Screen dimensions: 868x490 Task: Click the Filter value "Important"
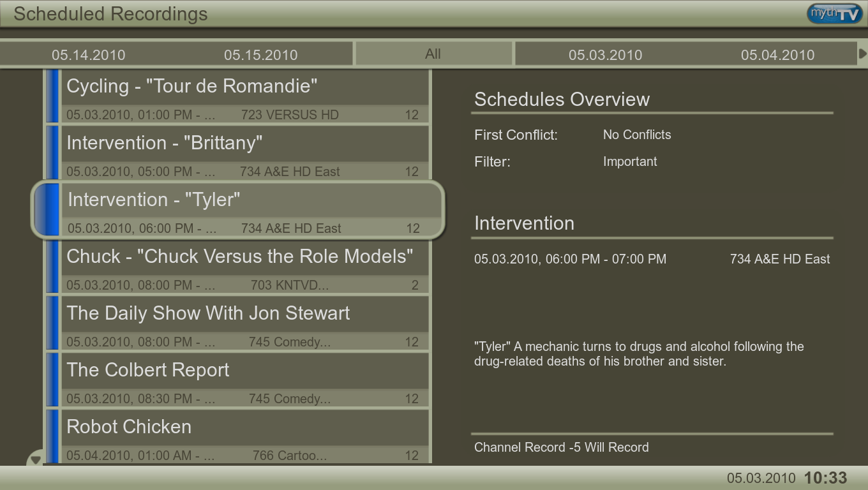pyautogui.click(x=630, y=161)
